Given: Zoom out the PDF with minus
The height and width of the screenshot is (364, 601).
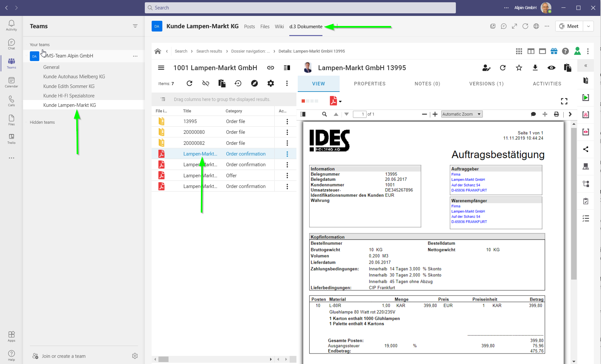Looking at the screenshot, I should point(424,114).
